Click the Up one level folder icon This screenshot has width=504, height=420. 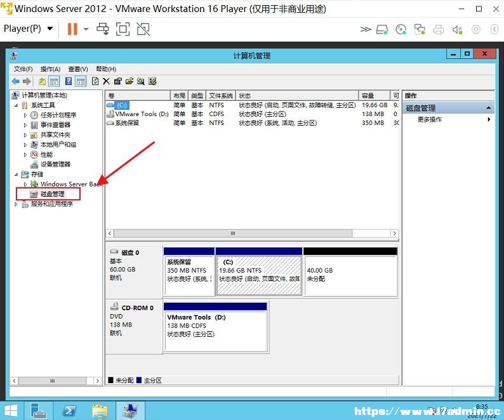pyautogui.click(x=42, y=81)
